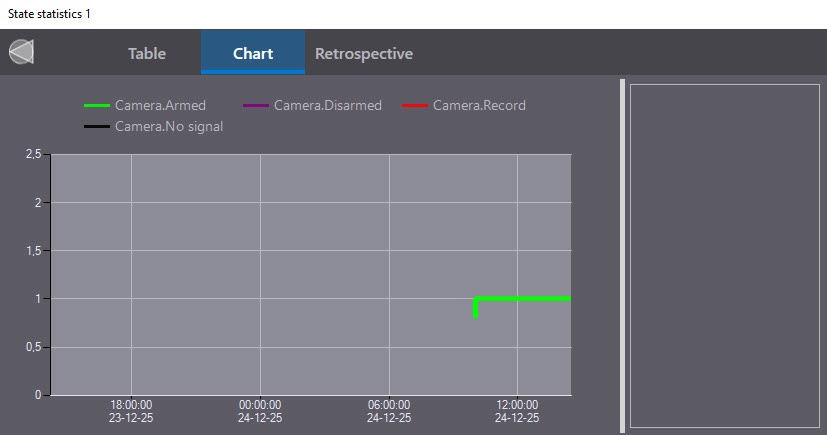Click the 06:00:00 24-12-25 axis label

[389, 411]
